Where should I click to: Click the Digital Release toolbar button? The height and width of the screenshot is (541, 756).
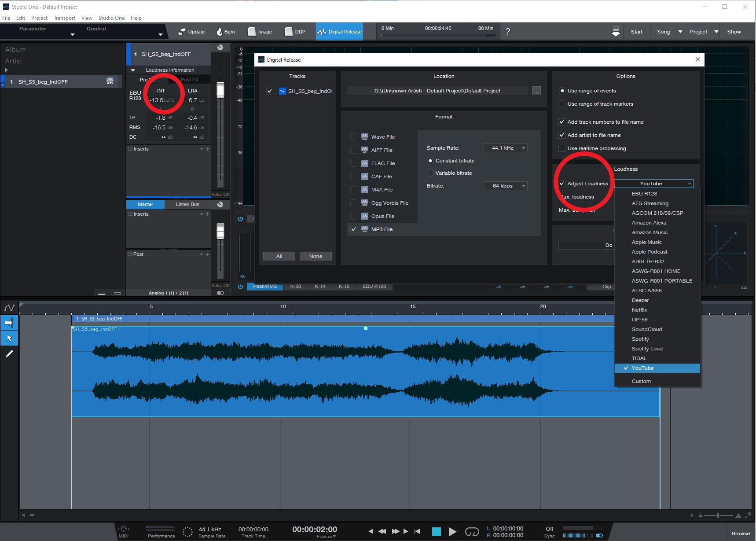coord(339,32)
